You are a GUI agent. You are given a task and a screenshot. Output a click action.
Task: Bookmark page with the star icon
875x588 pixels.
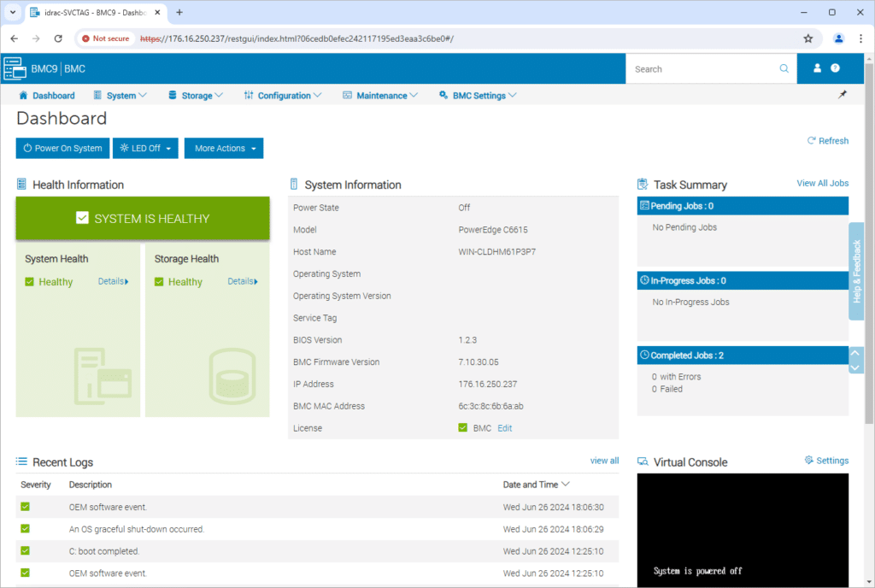(x=807, y=38)
